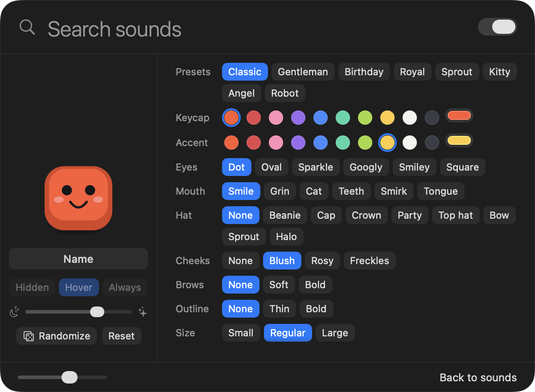The height and width of the screenshot is (392, 535).
Task: Click the moon sleep icon beside slider
Action: click(15, 312)
